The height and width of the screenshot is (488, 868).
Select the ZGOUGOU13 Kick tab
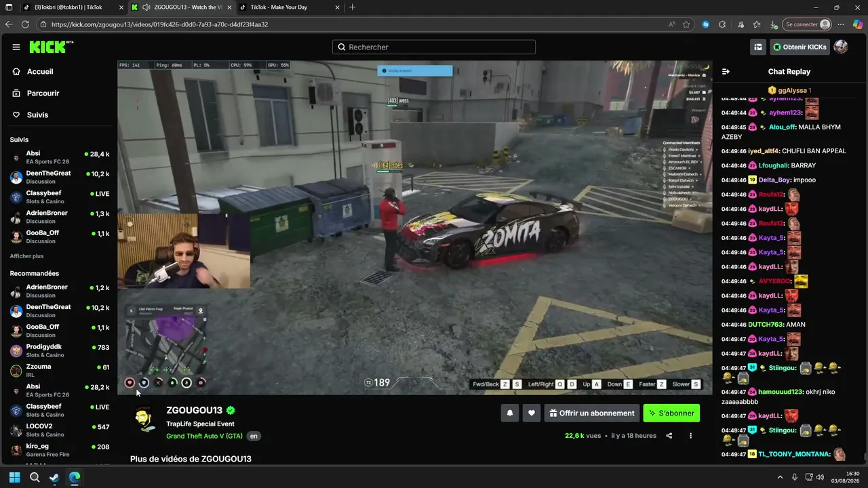[x=181, y=7]
